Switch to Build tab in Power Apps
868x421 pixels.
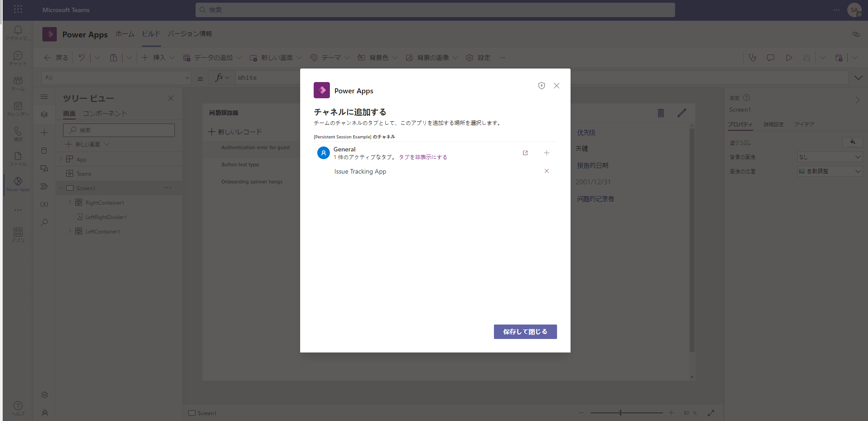click(151, 34)
